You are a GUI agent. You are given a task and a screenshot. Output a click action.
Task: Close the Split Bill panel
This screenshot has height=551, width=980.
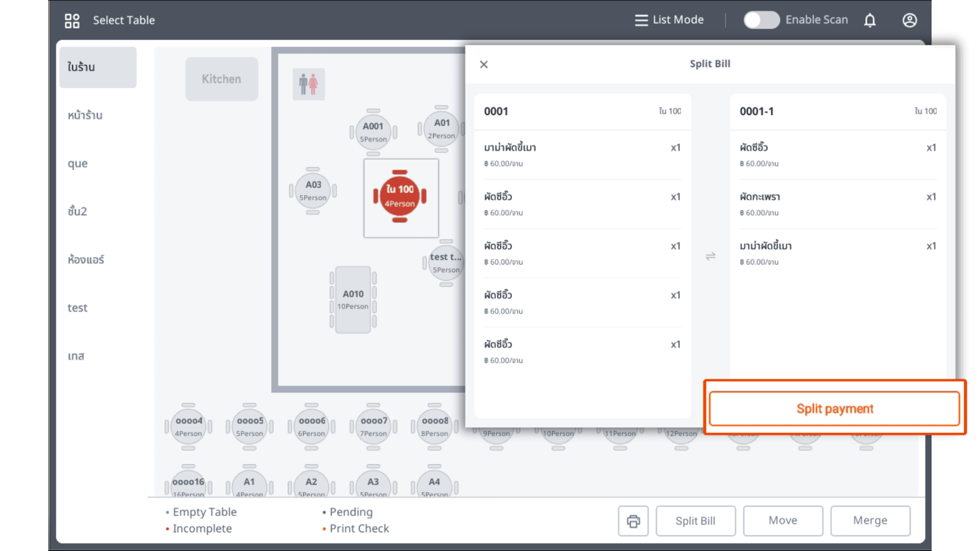click(483, 64)
